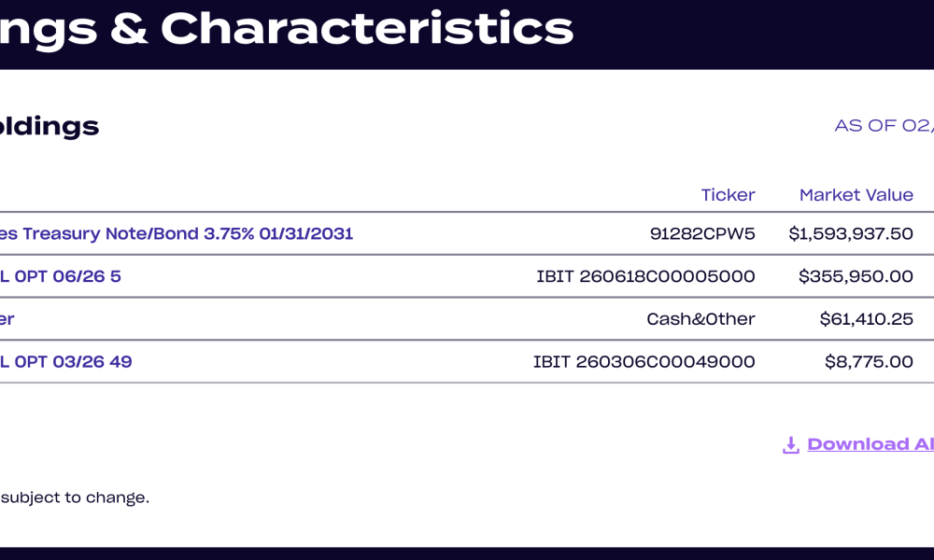Click the $1,593,937.50 market value
Image resolution: width=934 pixels, height=560 pixels.
851,233
